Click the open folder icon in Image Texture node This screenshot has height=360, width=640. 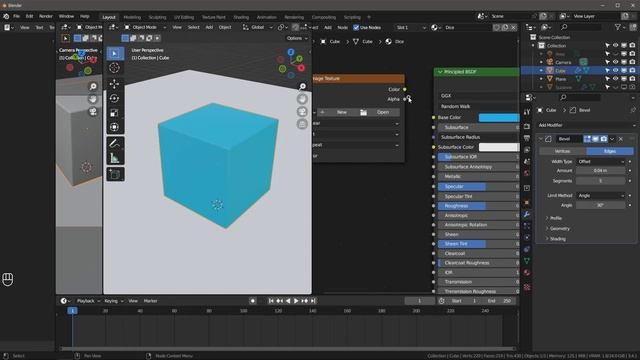coord(363,112)
